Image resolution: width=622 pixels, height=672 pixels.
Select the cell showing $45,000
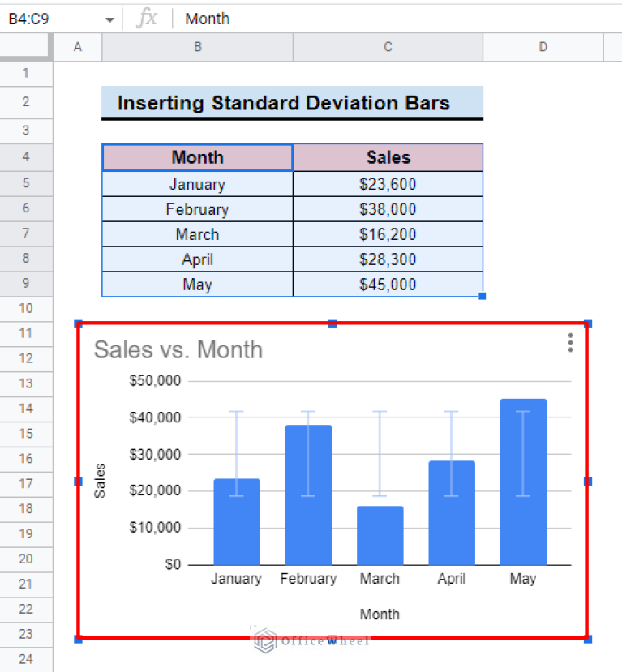click(x=387, y=285)
